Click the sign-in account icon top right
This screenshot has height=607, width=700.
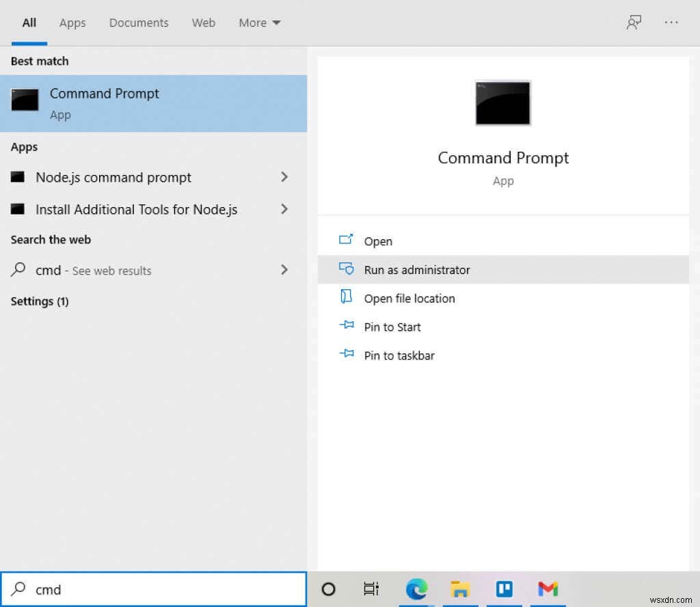point(634,22)
